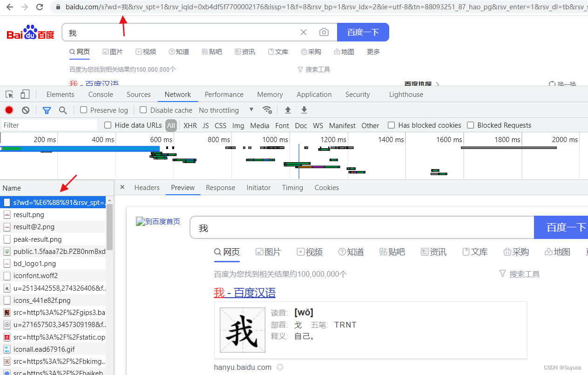Activate Baidu's camera image search

(x=324, y=32)
